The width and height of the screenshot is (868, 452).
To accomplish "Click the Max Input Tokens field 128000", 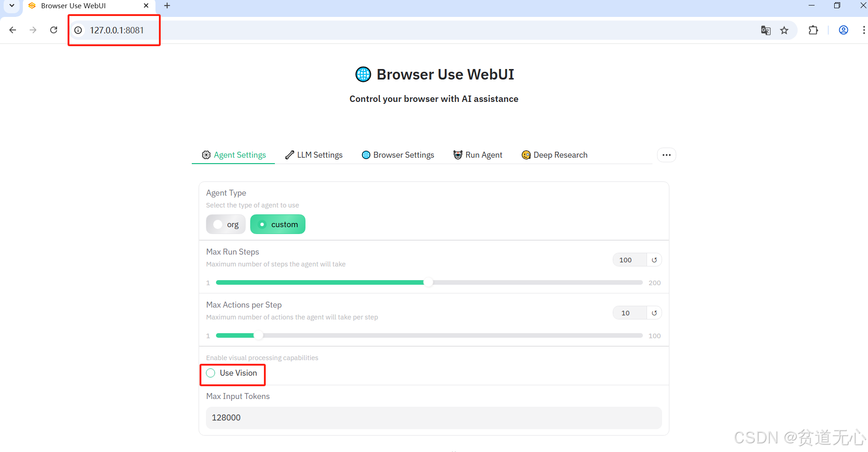I will (434, 418).
